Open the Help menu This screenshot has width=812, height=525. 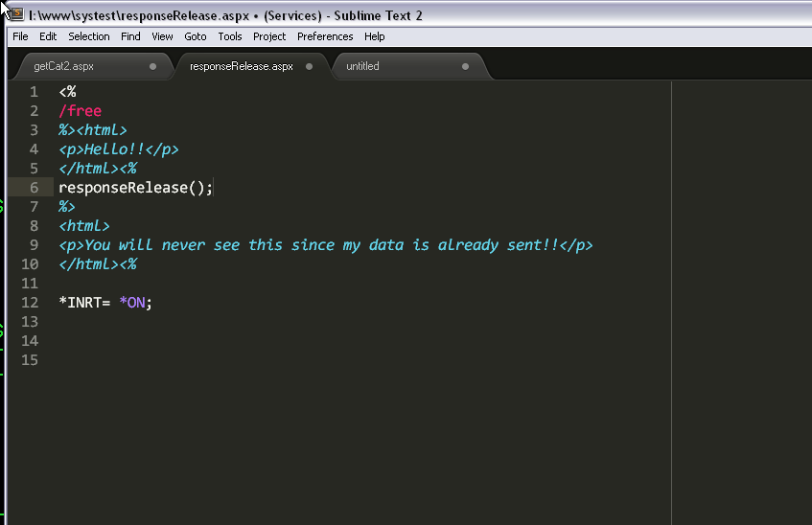[375, 36]
